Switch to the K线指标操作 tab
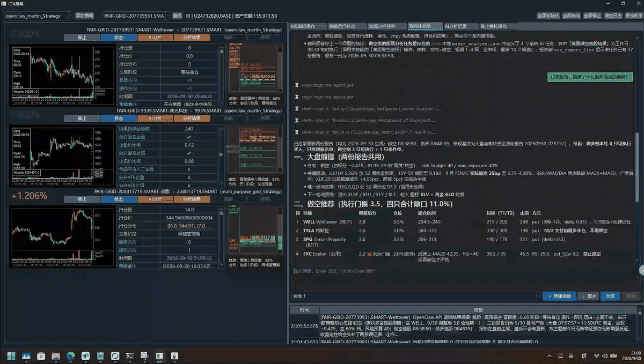The width and height of the screenshot is (644, 364). pyautogui.click(x=307, y=26)
